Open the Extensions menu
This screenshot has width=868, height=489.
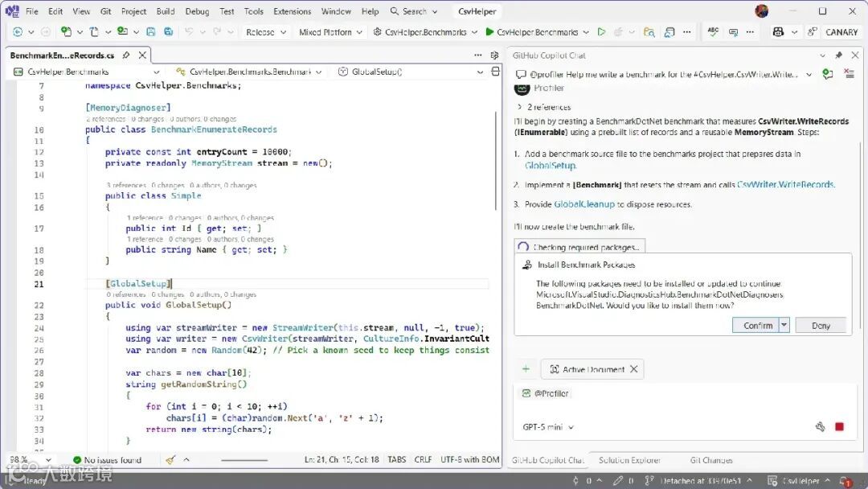[x=293, y=11]
